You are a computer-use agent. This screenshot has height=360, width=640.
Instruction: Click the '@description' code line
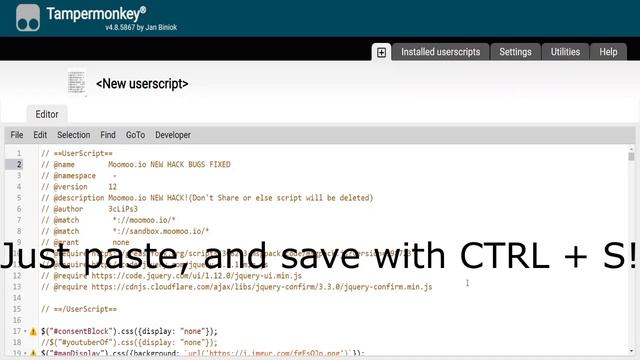[x=207, y=198]
